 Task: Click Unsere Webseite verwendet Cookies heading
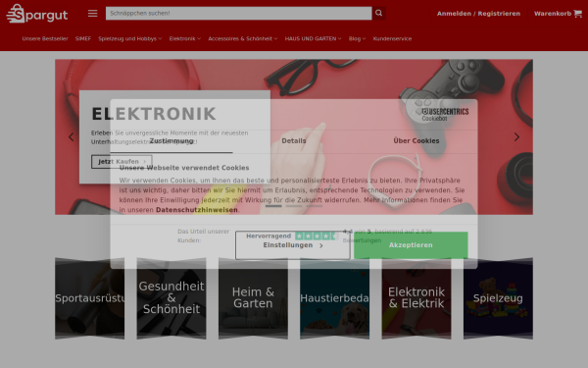(x=184, y=168)
